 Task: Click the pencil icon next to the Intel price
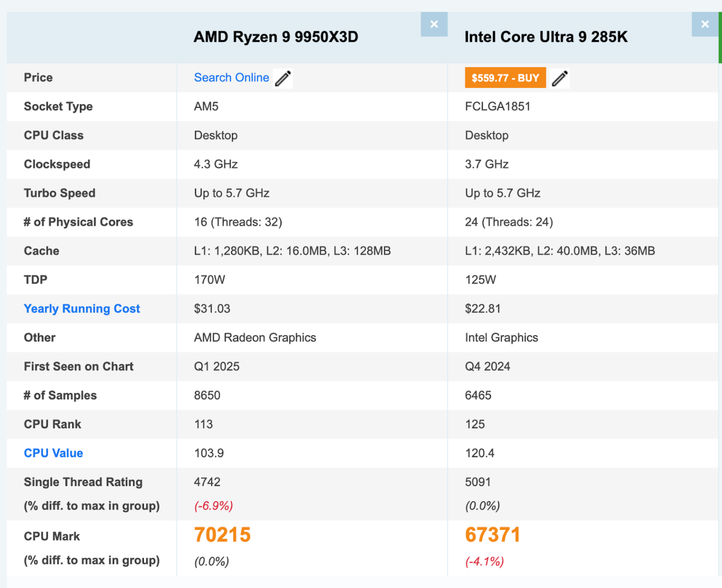coord(559,78)
